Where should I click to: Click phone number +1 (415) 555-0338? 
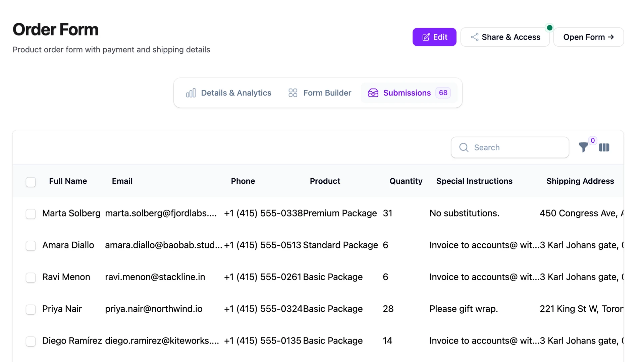point(263,213)
